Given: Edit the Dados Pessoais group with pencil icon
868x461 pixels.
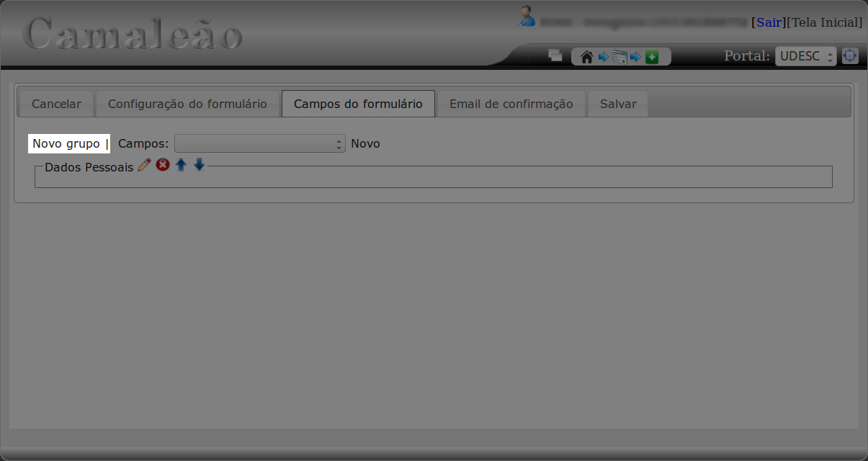Looking at the screenshot, I should (144, 165).
